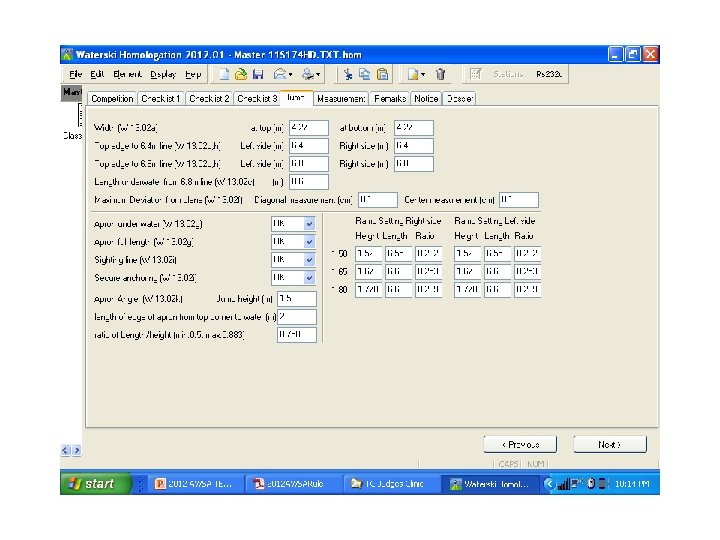Open the File menu

click(x=75, y=74)
